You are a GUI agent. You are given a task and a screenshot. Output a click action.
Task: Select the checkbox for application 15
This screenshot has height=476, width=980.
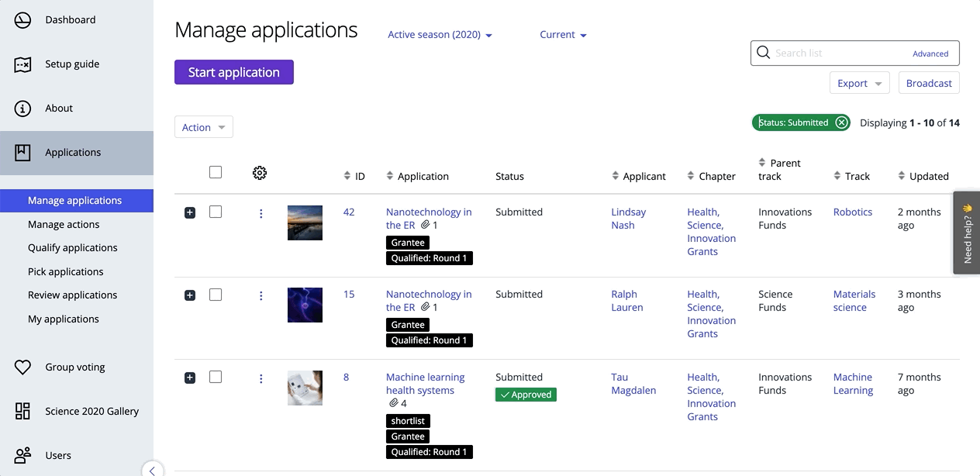point(216,295)
